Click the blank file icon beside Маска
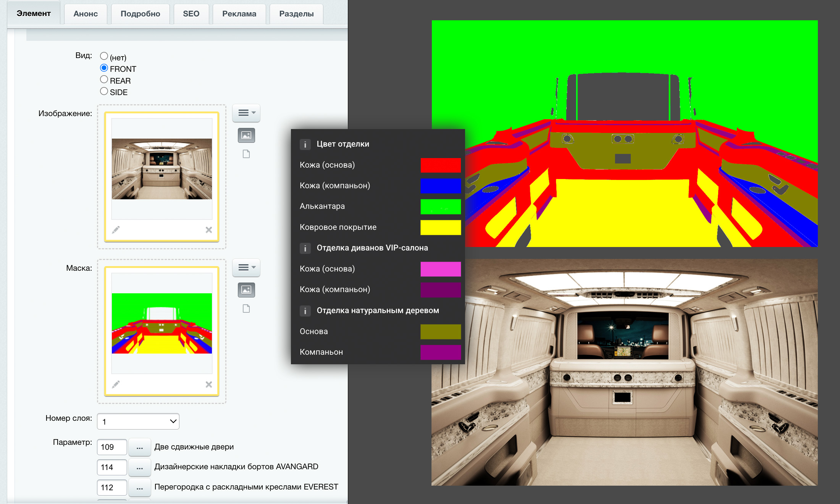 pyautogui.click(x=246, y=309)
